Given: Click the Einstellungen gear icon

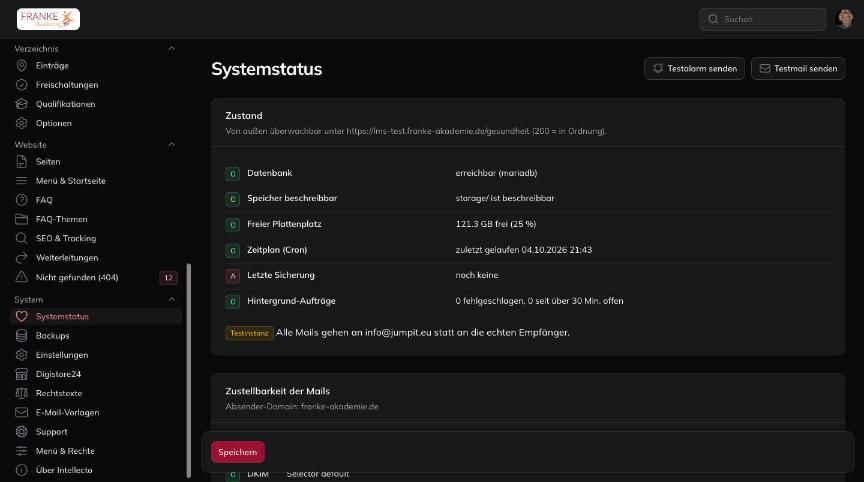Looking at the screenshot, I should [x=21, y=355].
